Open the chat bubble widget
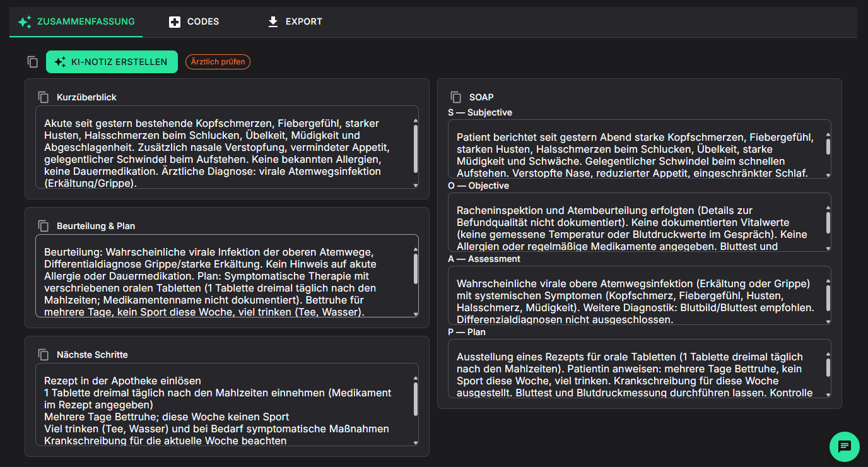 (845, 447)
